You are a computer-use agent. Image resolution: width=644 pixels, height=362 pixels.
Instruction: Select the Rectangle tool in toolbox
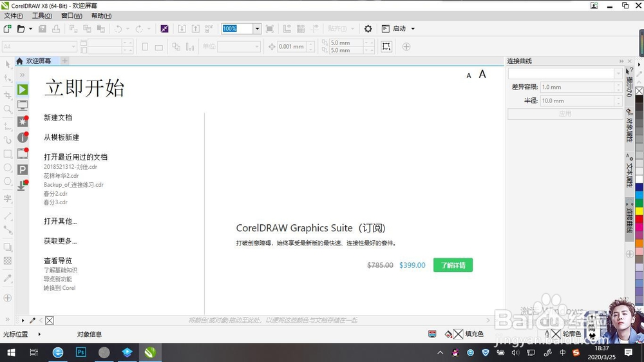[x=7, y=154]
